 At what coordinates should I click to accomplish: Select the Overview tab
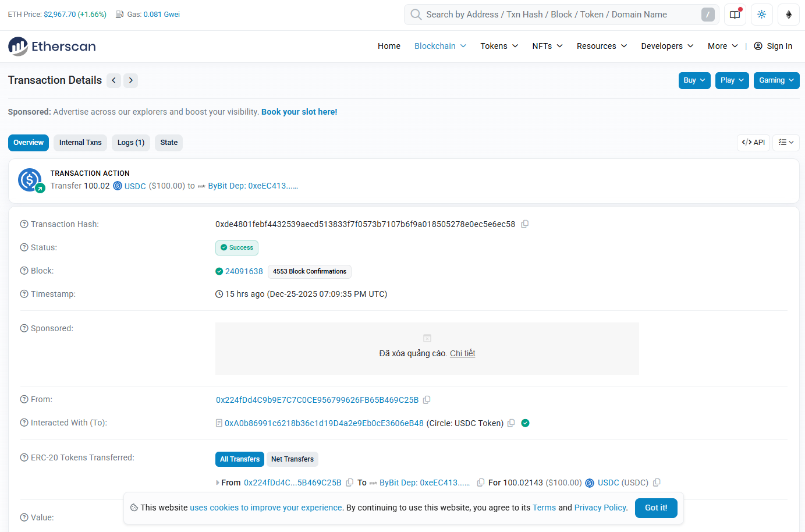(x=29, y=143)
